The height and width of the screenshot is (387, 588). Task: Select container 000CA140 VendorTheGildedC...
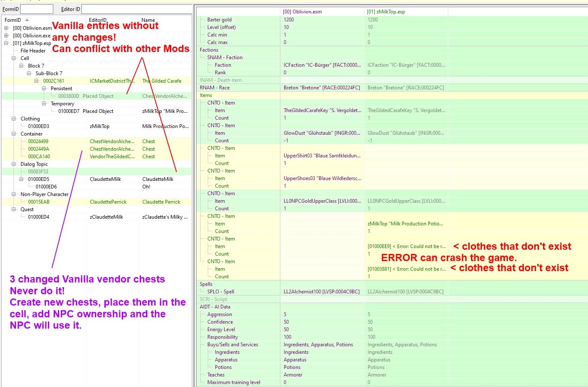97,157
